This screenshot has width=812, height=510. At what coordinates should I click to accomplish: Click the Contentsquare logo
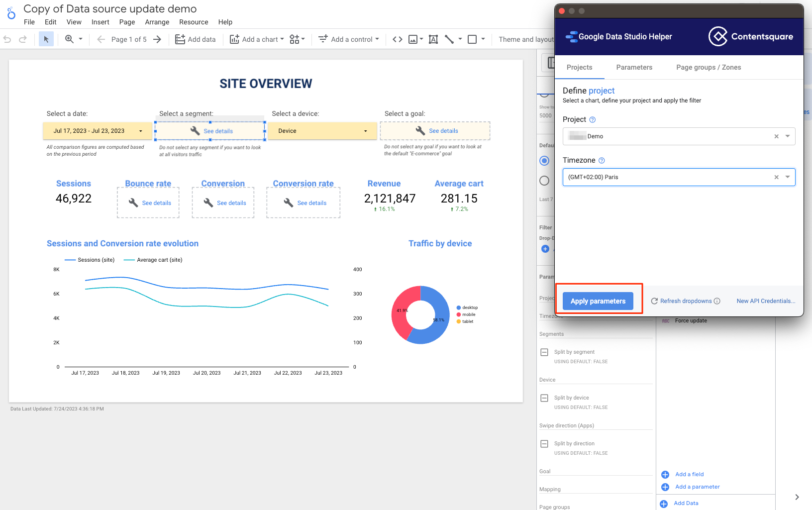[750, 36]
